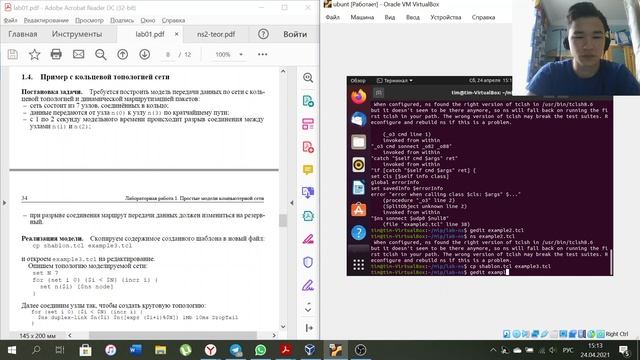Click the PDF scroll down arrow
The height and width of the screenshot is (360, 640).
point(283,326)
